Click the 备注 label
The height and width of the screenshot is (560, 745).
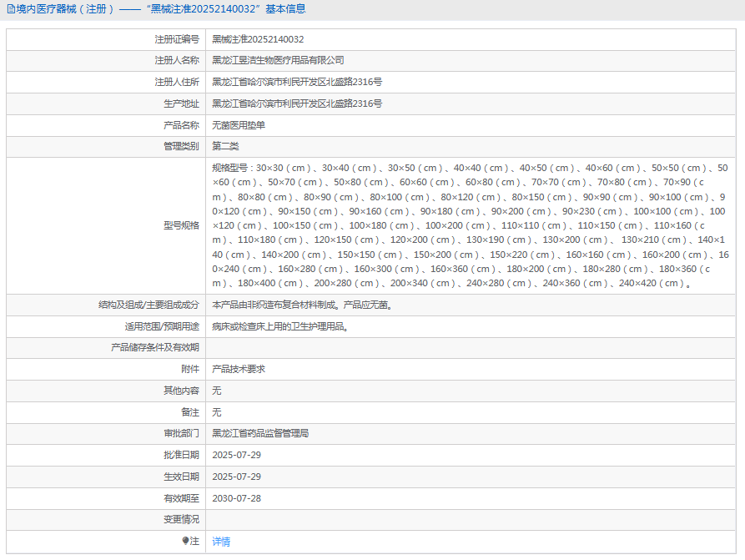click(x=190, y=412)
